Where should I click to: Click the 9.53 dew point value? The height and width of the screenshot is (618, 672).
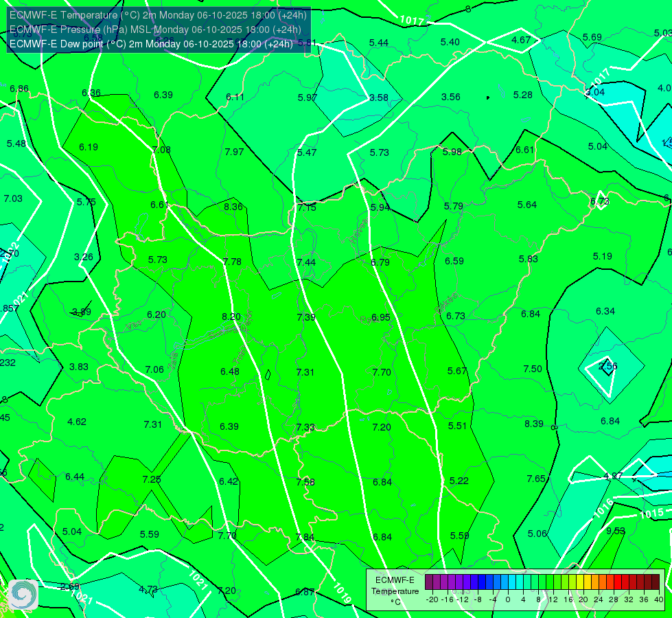click(x=616, y=531)
